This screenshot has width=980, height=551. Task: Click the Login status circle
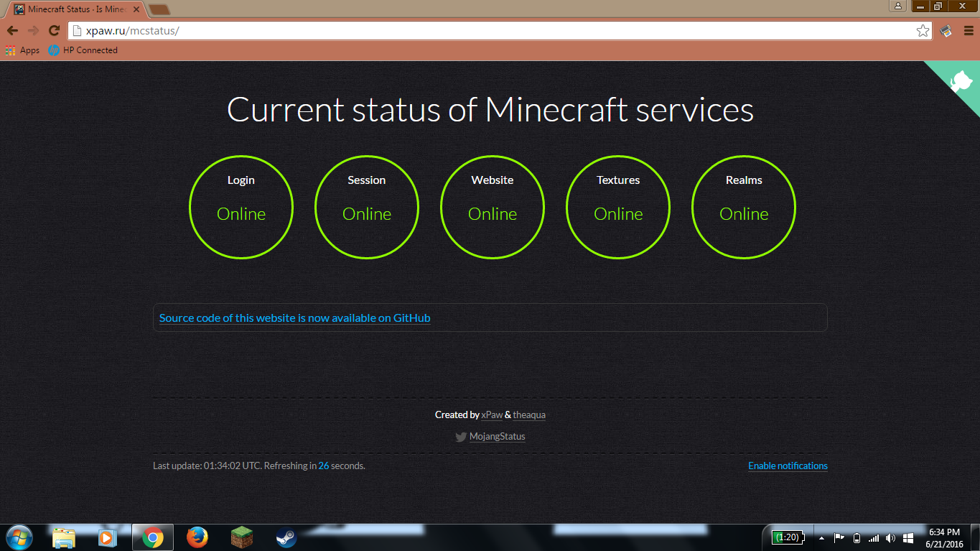(x=241, y=207)
